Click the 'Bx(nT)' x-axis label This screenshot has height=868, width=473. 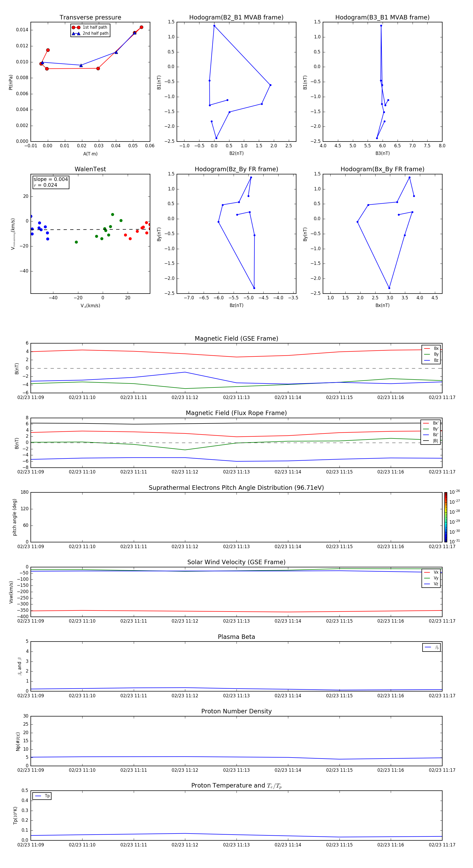[382, 305]
